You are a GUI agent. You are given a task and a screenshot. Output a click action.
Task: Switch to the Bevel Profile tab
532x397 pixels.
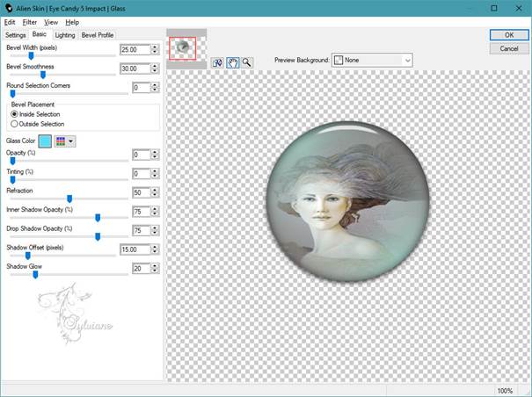(x=98, y=35)
